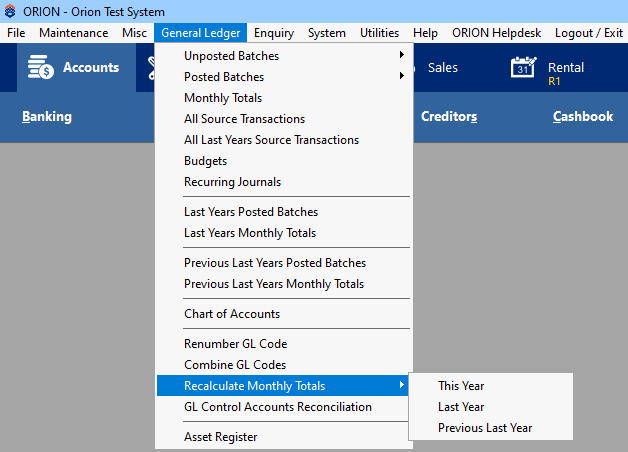Open the Creditors section link
The height and width of the screenshot is (452, 628).
point(449,116)
